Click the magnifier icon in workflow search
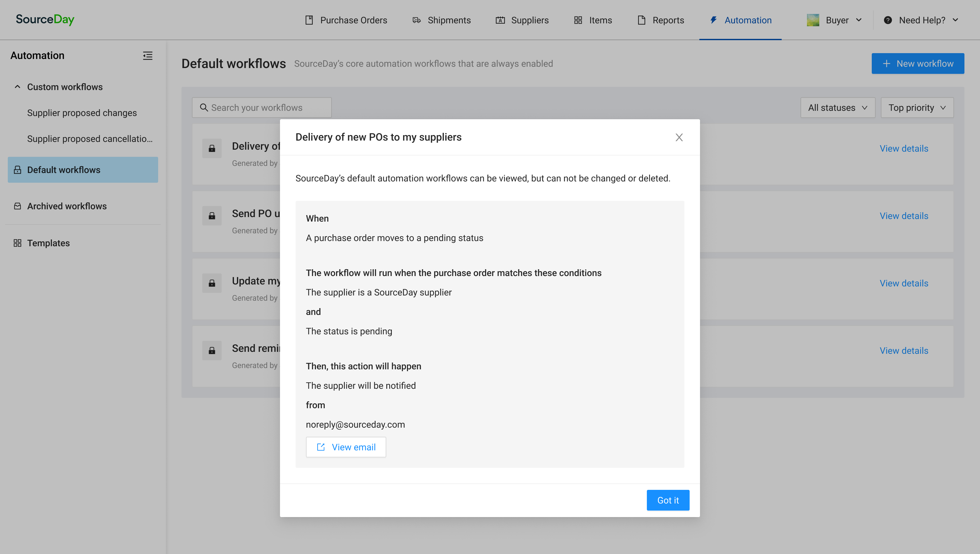 (x=204, y=108)
